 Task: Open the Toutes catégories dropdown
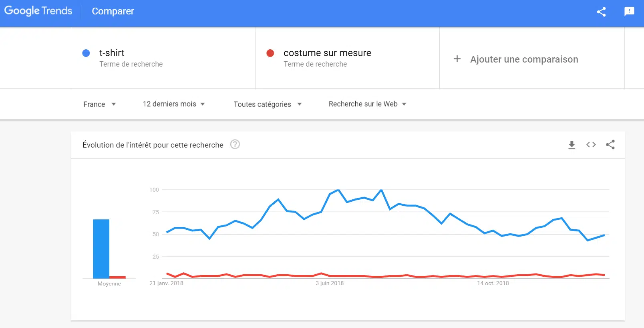tap(268, 104)
